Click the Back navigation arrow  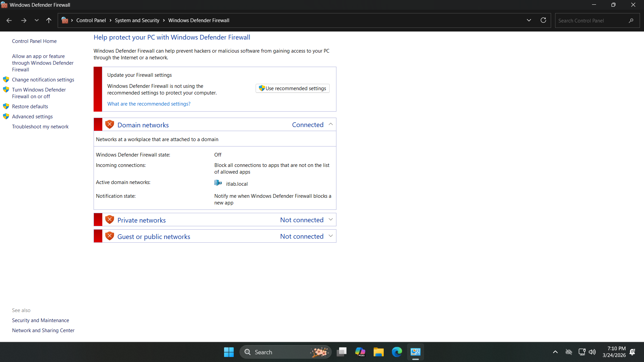point(9,20)
